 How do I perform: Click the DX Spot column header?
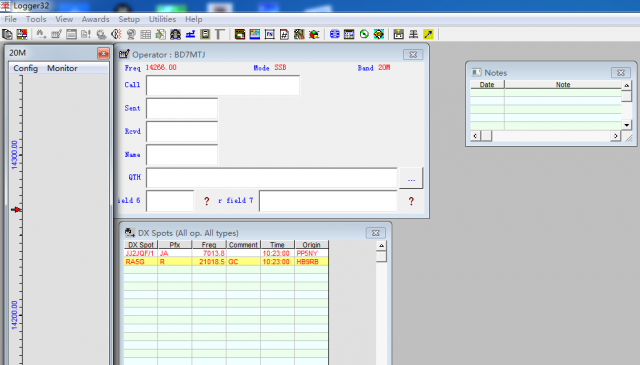click(141, 245)
